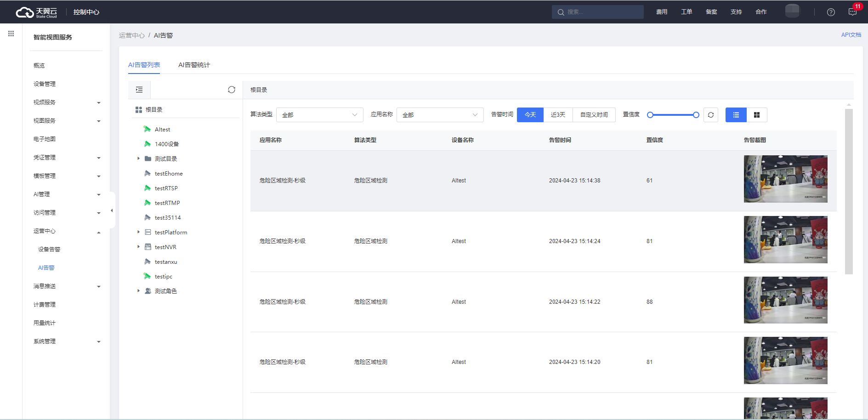This screenshot has height=420, width=868.
Task: Switch to grid view layout
Action: click(x=757, y=115)
